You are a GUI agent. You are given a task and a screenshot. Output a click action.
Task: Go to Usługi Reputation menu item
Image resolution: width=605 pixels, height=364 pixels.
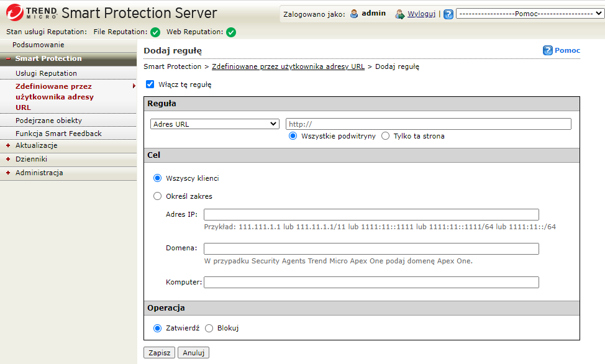pyautogui.click(x=46, y=73)
